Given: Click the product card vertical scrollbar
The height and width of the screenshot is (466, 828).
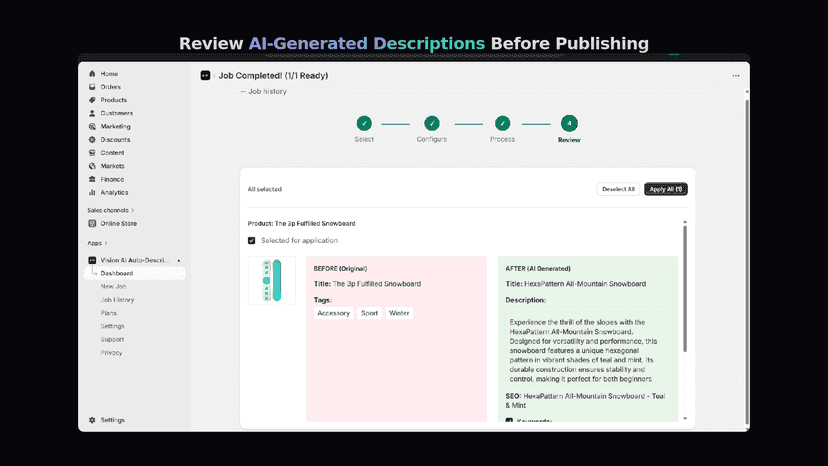Looking at the screenshot, I should coord(685,288).
